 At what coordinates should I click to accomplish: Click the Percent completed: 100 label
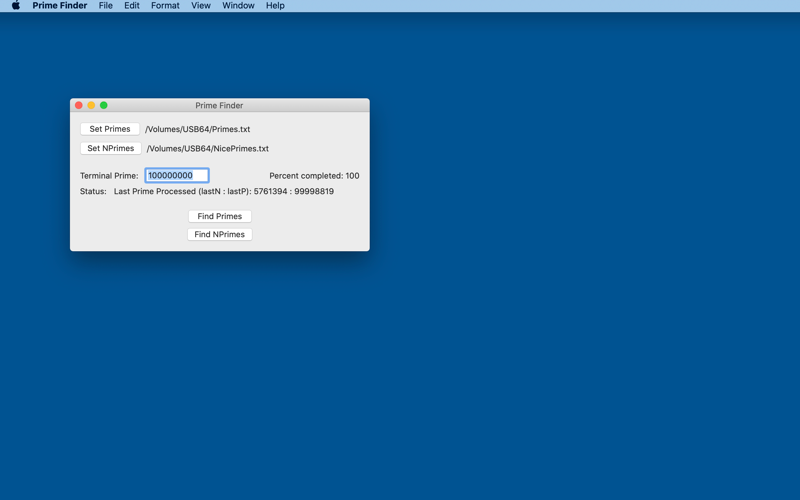[314, 176]
